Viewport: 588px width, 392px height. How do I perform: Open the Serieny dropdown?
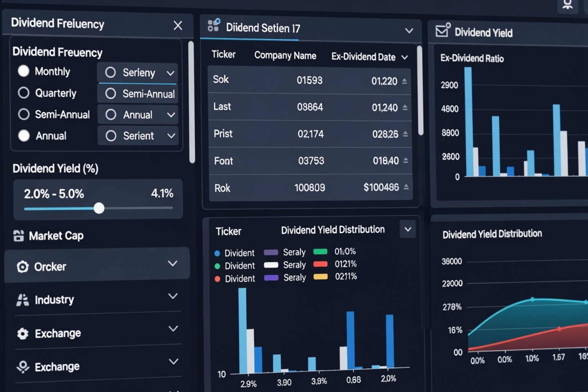pyautogui.click(x=171, y=73)
